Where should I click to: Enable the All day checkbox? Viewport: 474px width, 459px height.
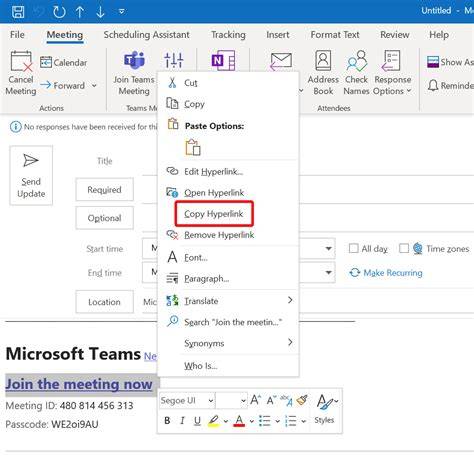[x=353, y=248]
